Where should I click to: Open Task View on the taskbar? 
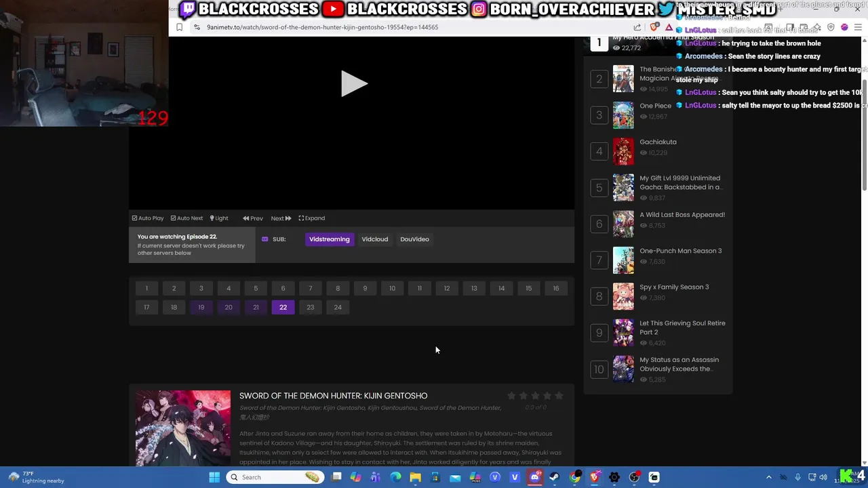(x=336, y=477)
